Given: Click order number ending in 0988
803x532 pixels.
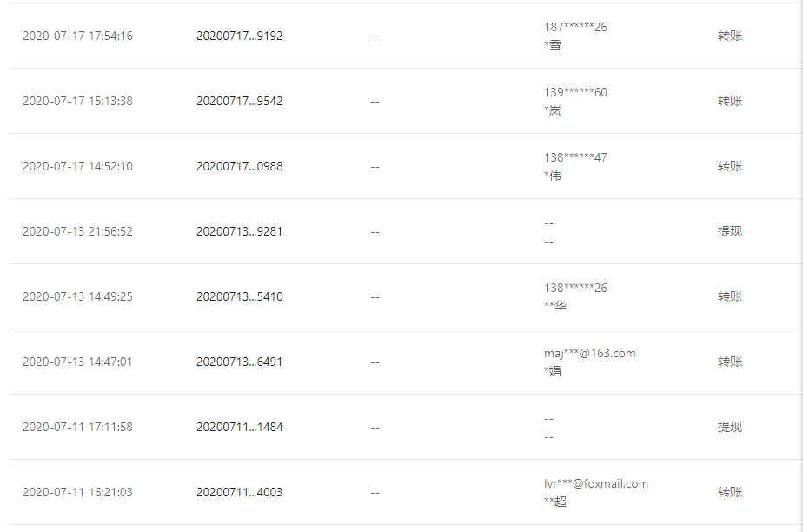Looking at the screenshot, I should [239, 166].
